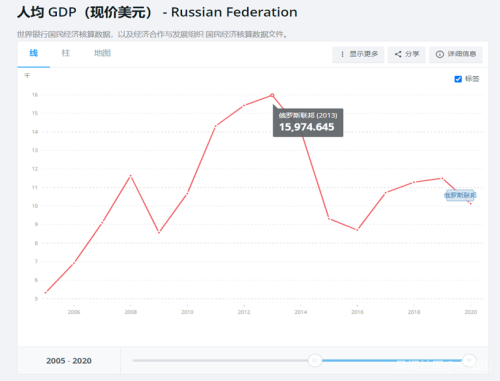Click the right handle of year range slider
Viewport: 500px width, 381px height.
click(469, 360)
